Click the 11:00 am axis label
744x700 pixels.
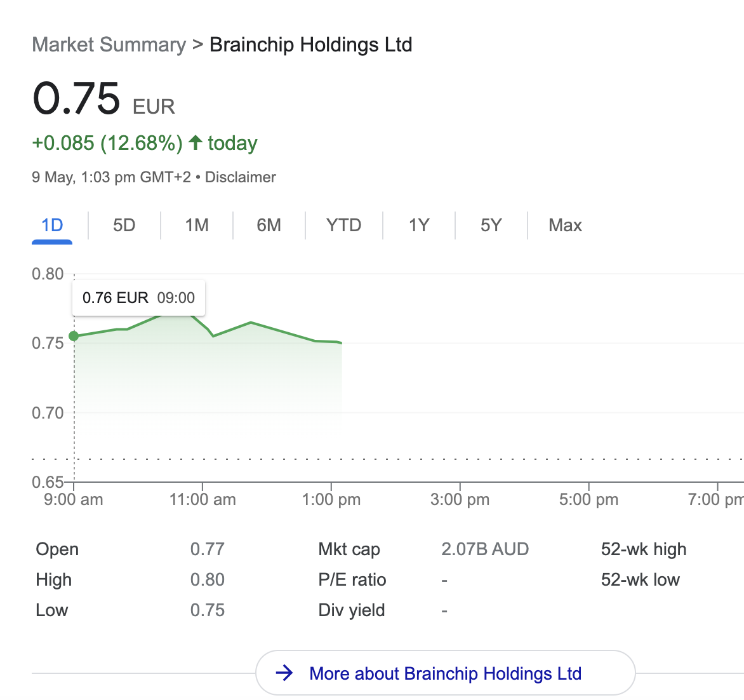tap(203, 500)
